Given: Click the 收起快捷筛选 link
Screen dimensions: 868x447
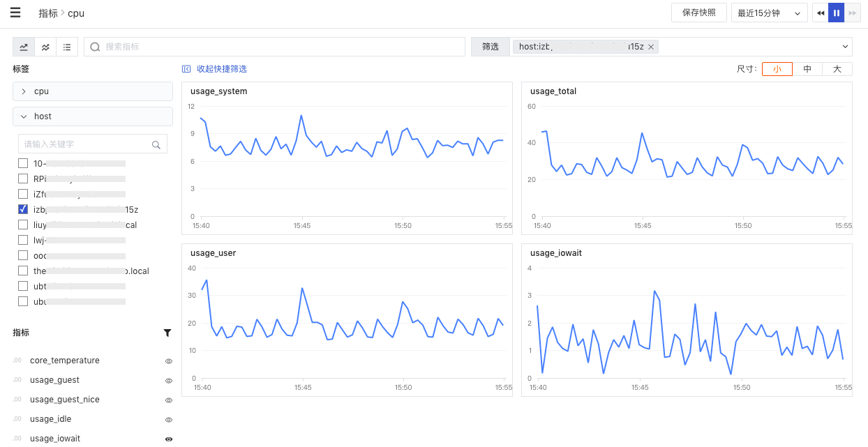Looking at the screenshot, I should (215, 69).
